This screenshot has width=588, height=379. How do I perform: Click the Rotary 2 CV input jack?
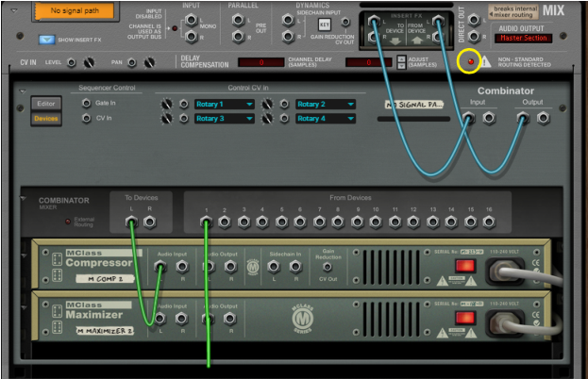[284, 104]
